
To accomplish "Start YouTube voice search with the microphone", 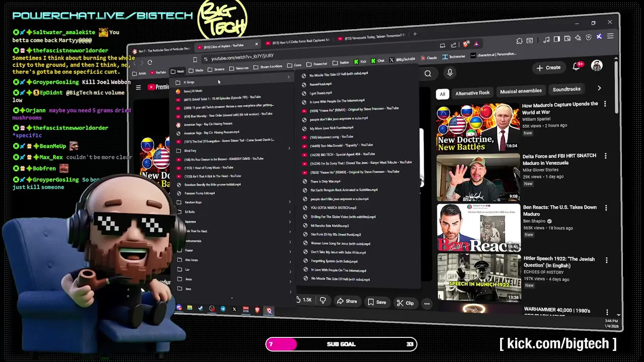I will [x=450, y=73].
